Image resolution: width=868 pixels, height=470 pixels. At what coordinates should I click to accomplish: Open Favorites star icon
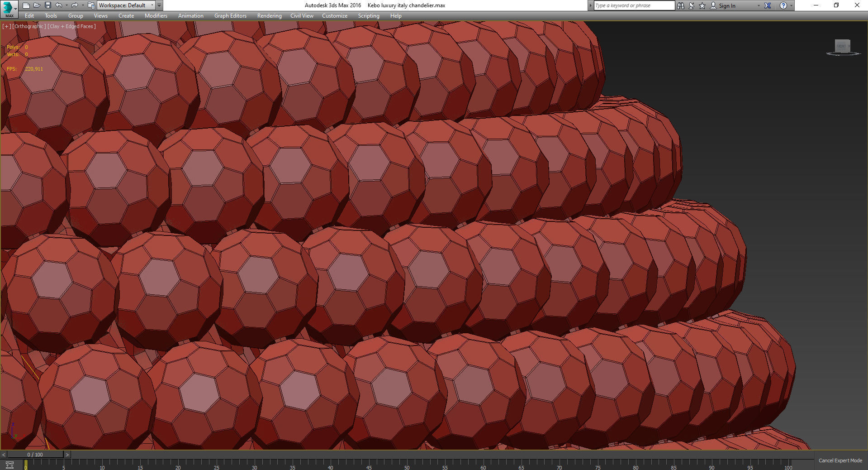point(702,5)
